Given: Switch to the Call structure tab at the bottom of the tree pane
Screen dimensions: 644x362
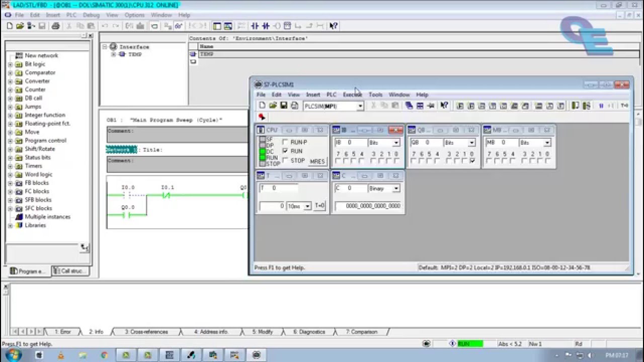Looking at the screenshot, I should coord(70,271).
